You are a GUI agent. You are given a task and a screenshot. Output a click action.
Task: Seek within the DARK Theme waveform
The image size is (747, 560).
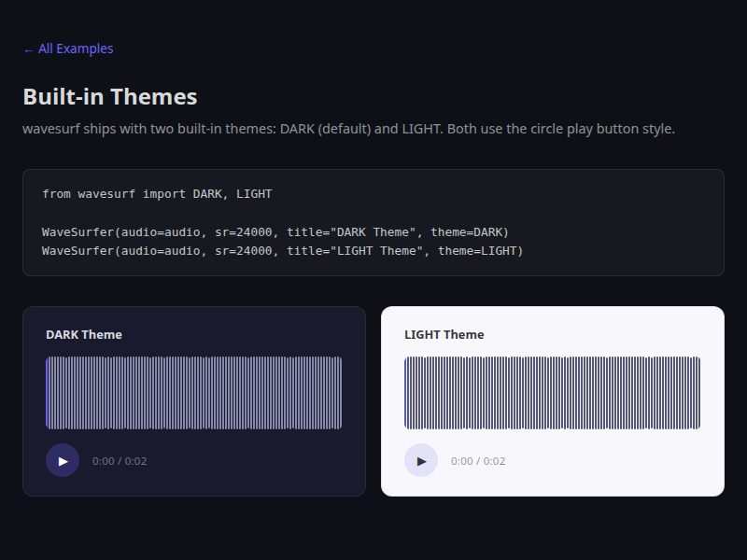pos(194,393)
